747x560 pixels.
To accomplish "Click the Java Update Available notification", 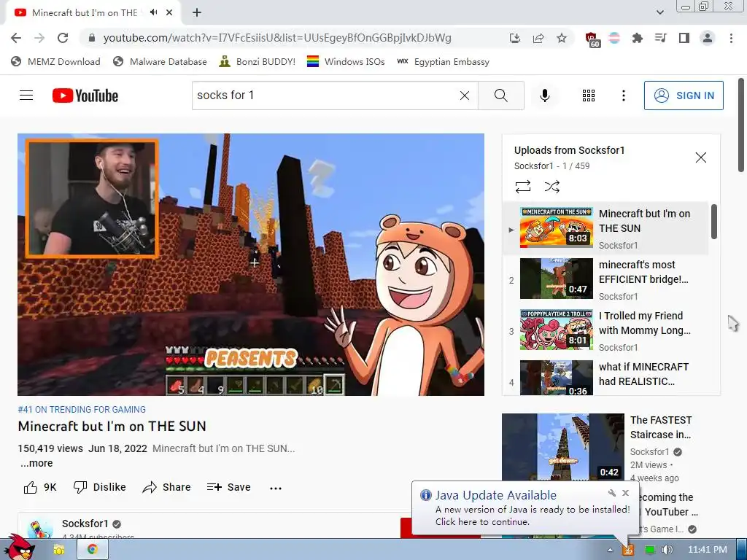I will click(525, 508).
